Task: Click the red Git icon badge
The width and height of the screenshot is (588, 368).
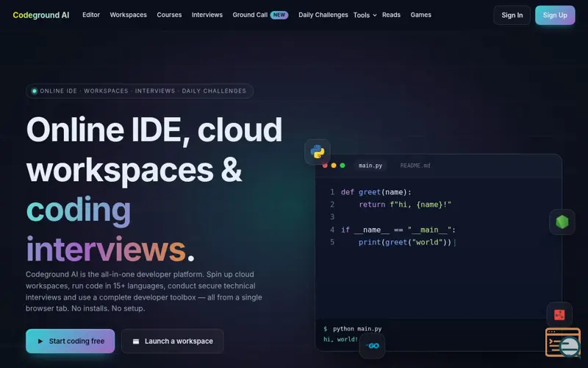Action: [x=559, y=315]
